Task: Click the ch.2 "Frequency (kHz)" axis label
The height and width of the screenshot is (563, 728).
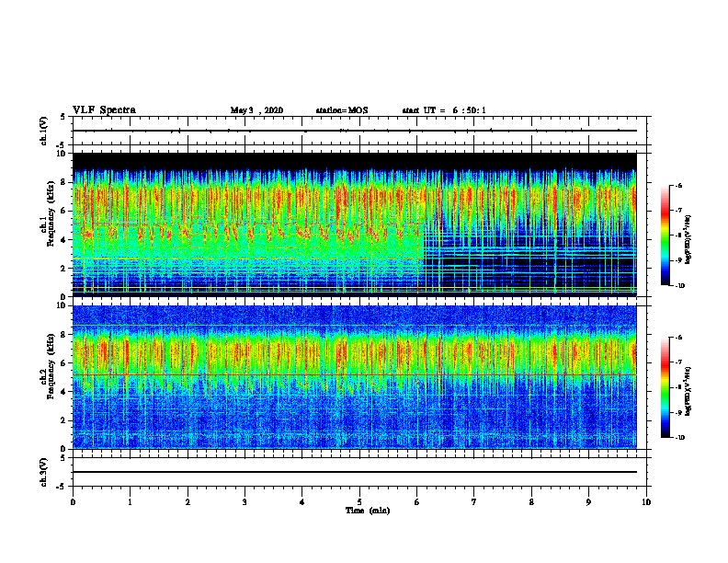Action: (51, 366)
